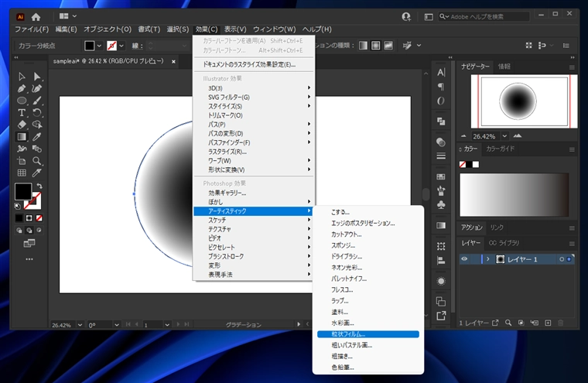588x383 pixels.
Task: Open the stroke color dropdown arrow
Action: [x=121, y=46]
